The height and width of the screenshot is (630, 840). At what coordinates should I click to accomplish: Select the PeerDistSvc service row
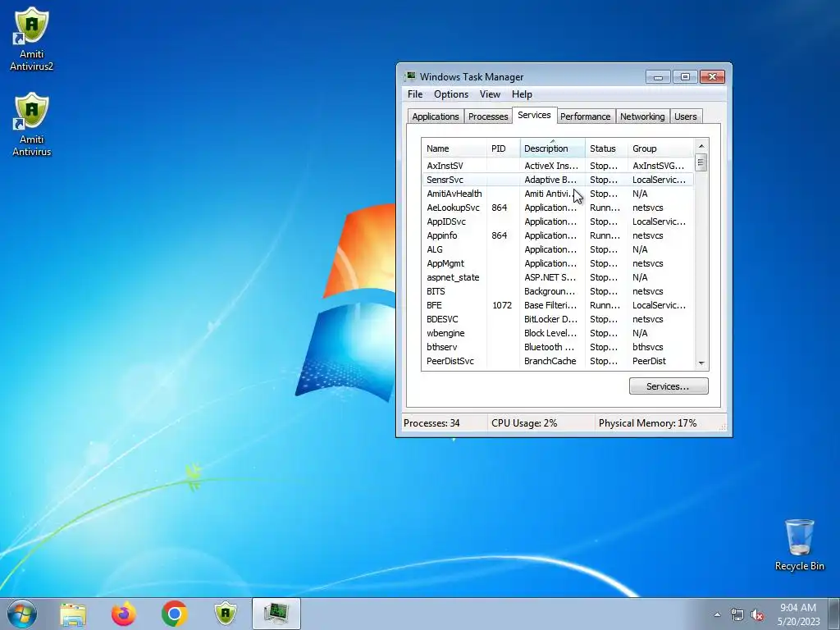tap(558, 361)
